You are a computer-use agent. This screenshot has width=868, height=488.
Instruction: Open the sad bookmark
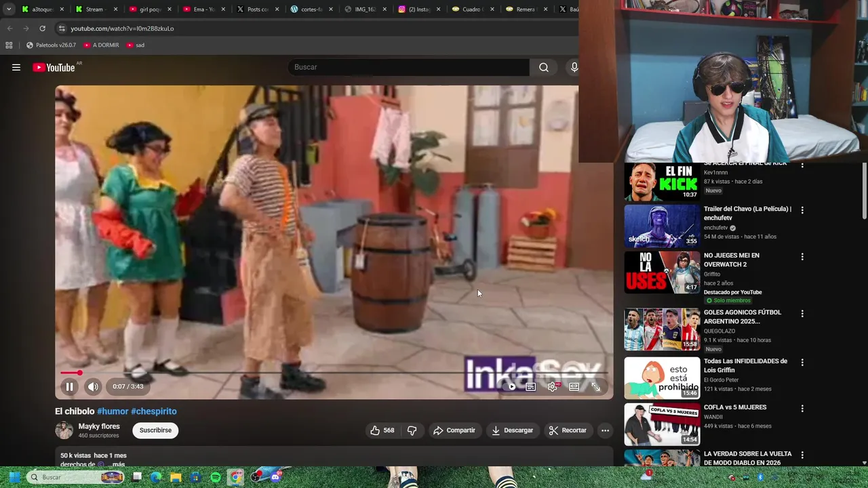pos(136,45)
